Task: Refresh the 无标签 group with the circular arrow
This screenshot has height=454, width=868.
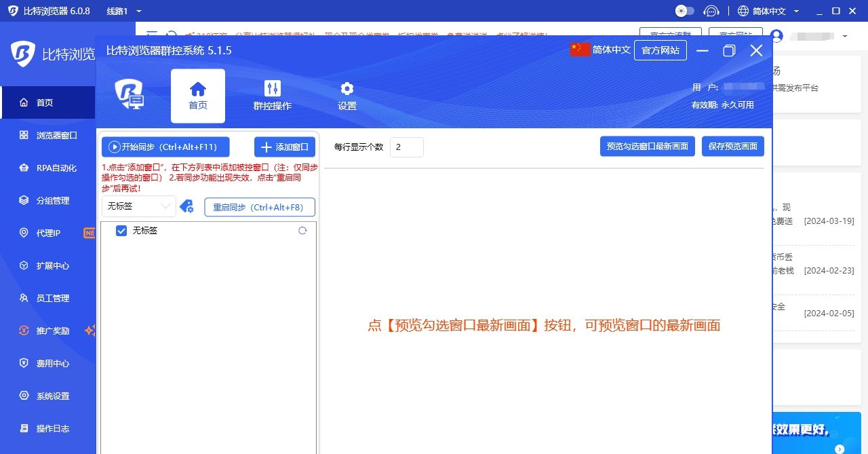Action: 302,231
